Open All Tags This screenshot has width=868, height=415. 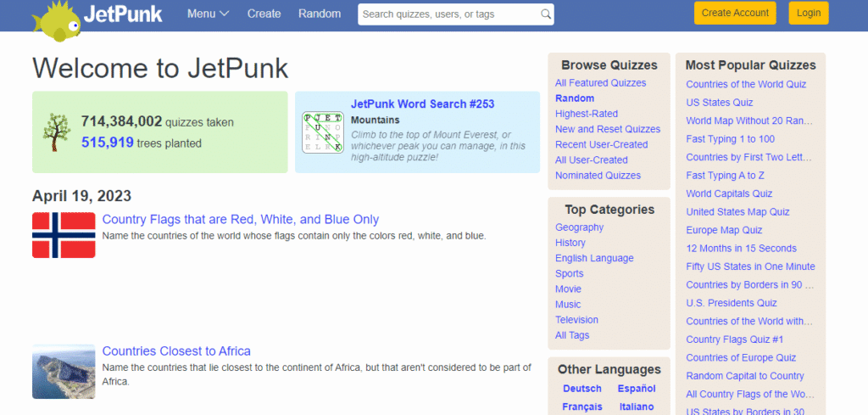click(572, 336)
